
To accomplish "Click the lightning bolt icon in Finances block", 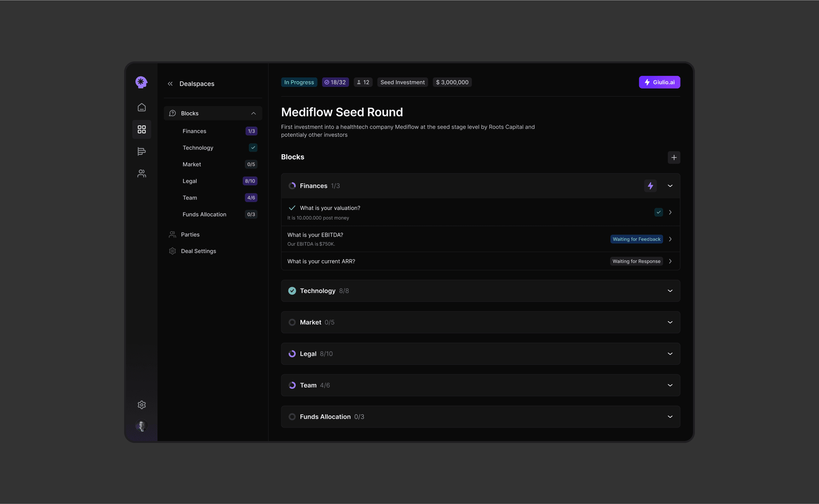I will tap(650, 186).
